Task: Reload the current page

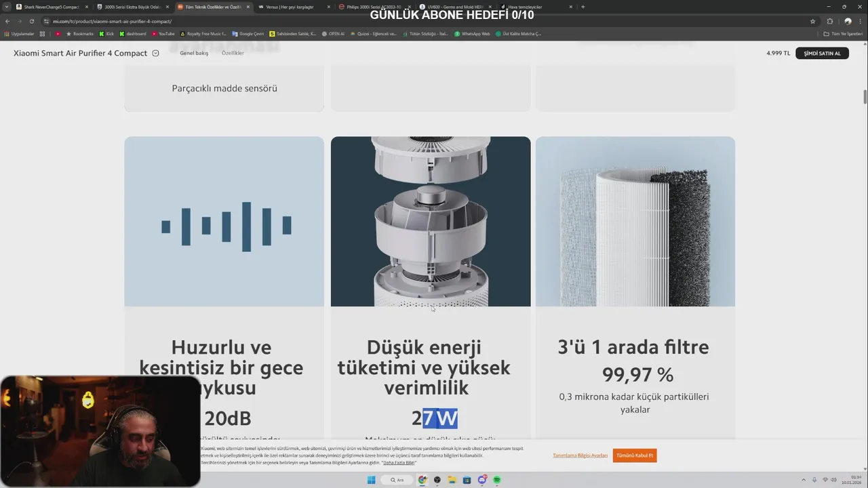Action: [x=31, y=21]
